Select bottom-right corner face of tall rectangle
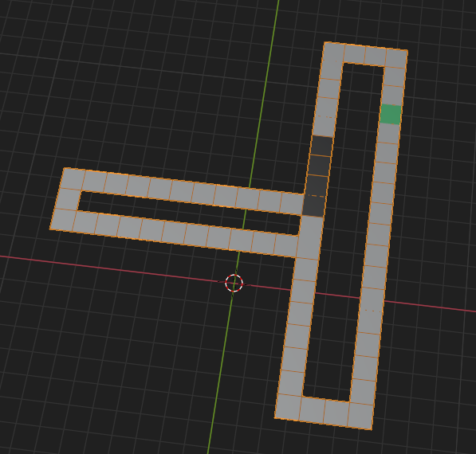Viewport: 476px width, 454px height. coord(360,416)
